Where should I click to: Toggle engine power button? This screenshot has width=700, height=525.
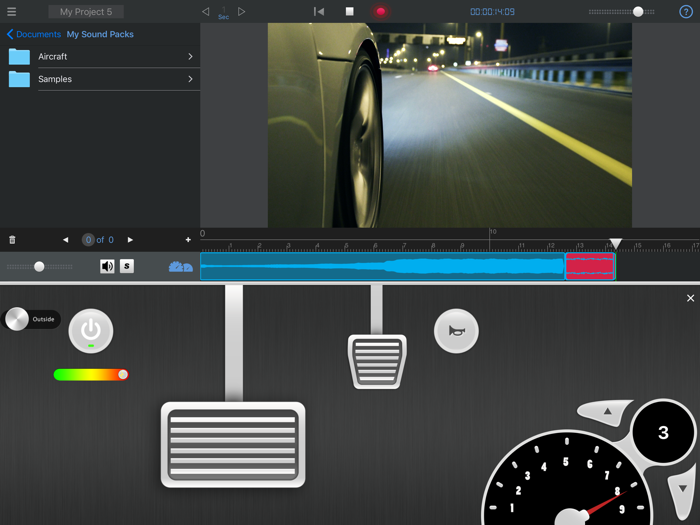[x=91, y=331]
